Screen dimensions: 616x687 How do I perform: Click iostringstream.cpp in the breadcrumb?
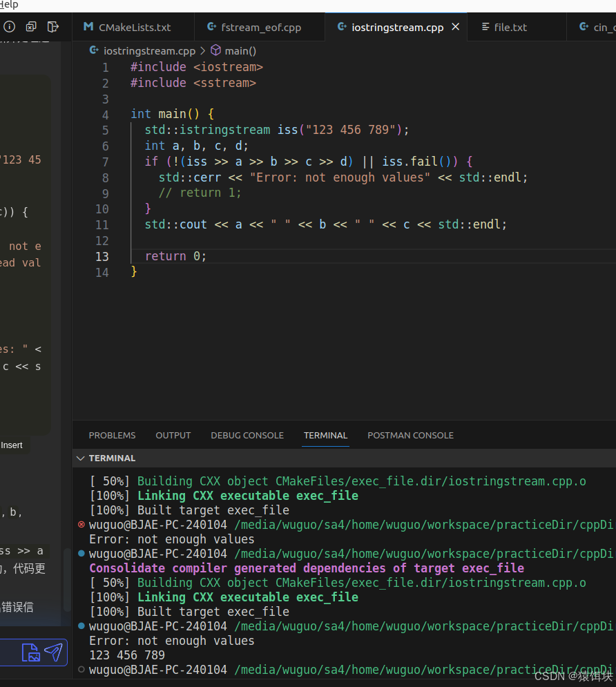(149, 51)
